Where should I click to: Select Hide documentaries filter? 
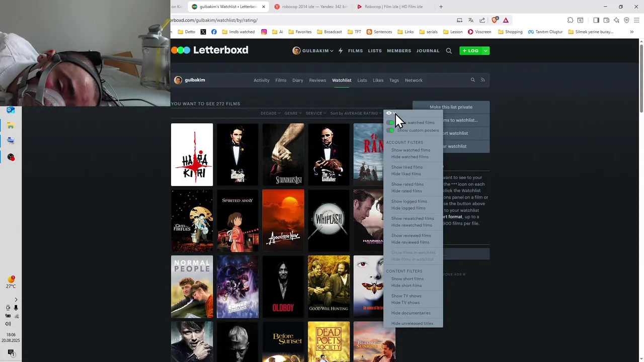[x=411, y=313]
